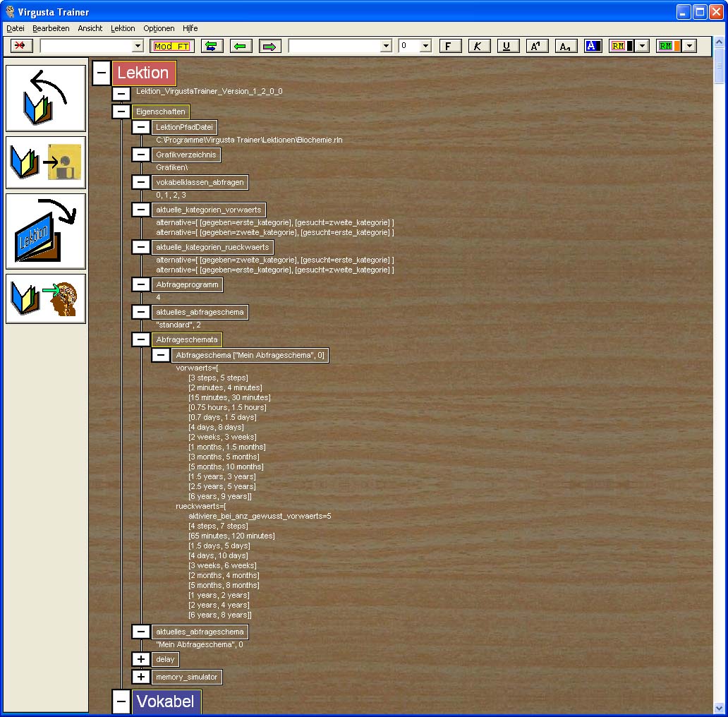This screenshot has height=717, width=728.
Task: Toggle italic formatting K button
Action: coord(479,46)
